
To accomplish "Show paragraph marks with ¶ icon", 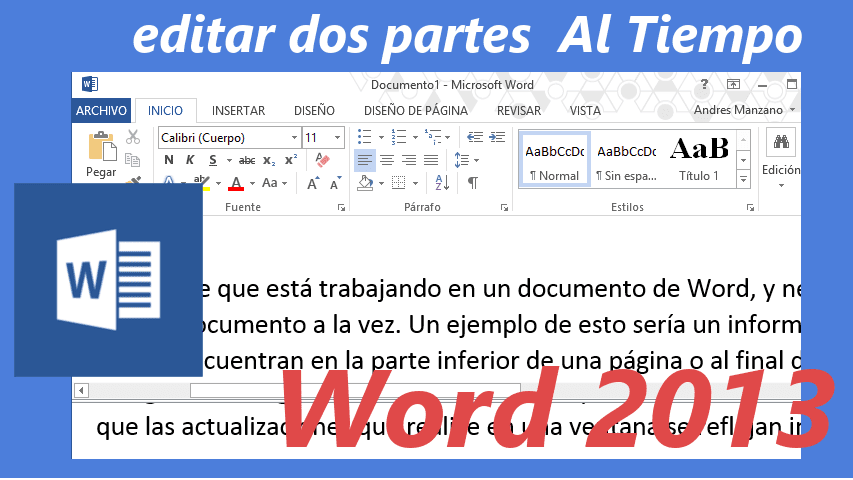I will (x=473, y=183).
